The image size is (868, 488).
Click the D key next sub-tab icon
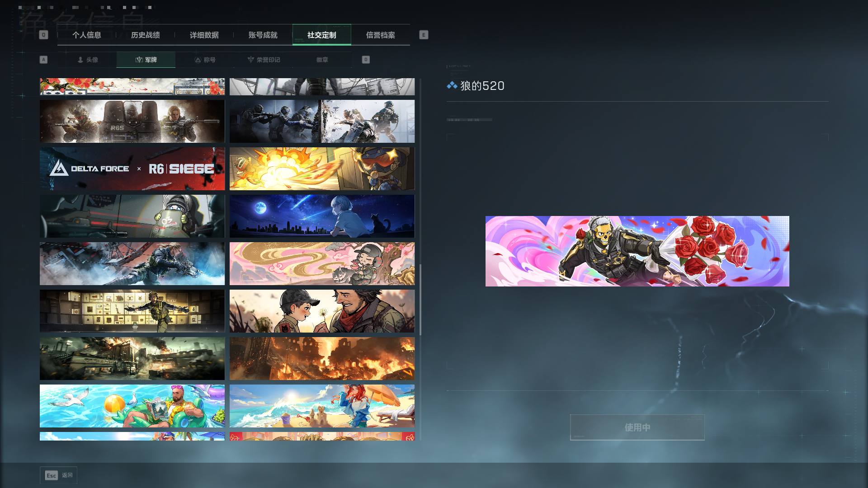coord(366,60)
